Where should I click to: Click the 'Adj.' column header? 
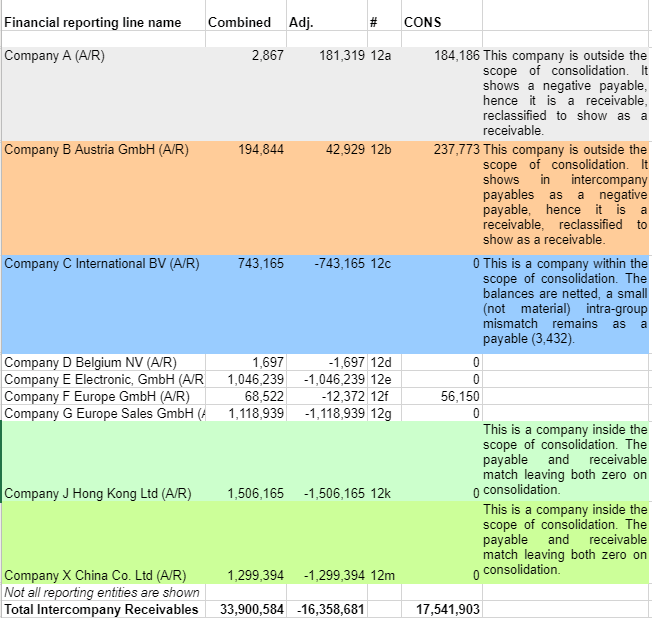(x=300, y=23)
